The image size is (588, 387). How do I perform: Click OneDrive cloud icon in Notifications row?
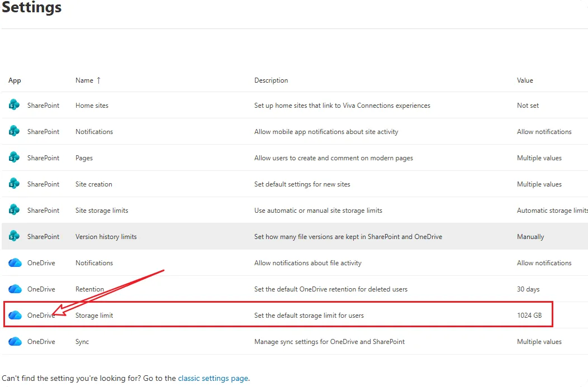point(15,262)
